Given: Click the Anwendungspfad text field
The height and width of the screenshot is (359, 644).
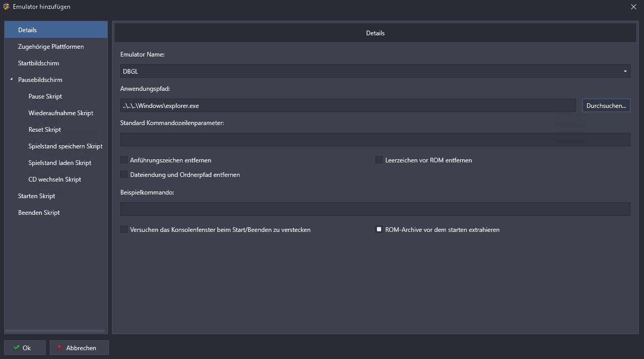Looking at the screenshot, I should click(x=347, y=105).
